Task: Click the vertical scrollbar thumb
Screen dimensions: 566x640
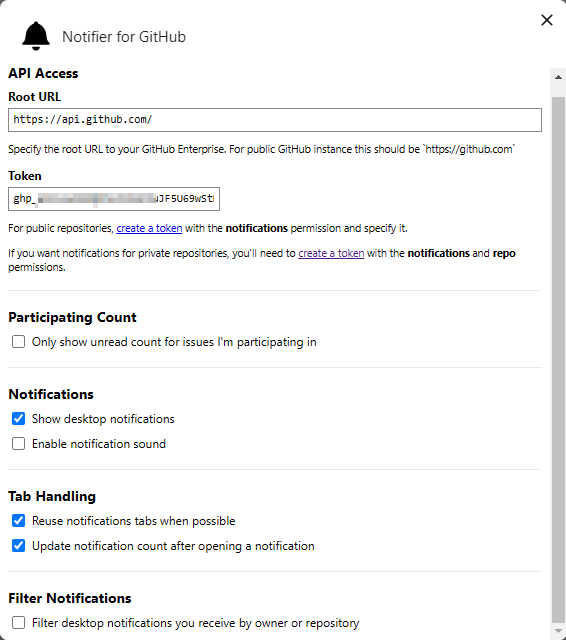Action: [558, 360]
